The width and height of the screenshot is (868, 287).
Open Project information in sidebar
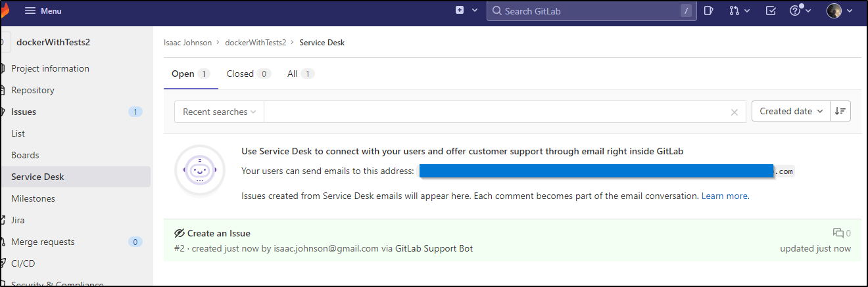click(x=50, y=68)
